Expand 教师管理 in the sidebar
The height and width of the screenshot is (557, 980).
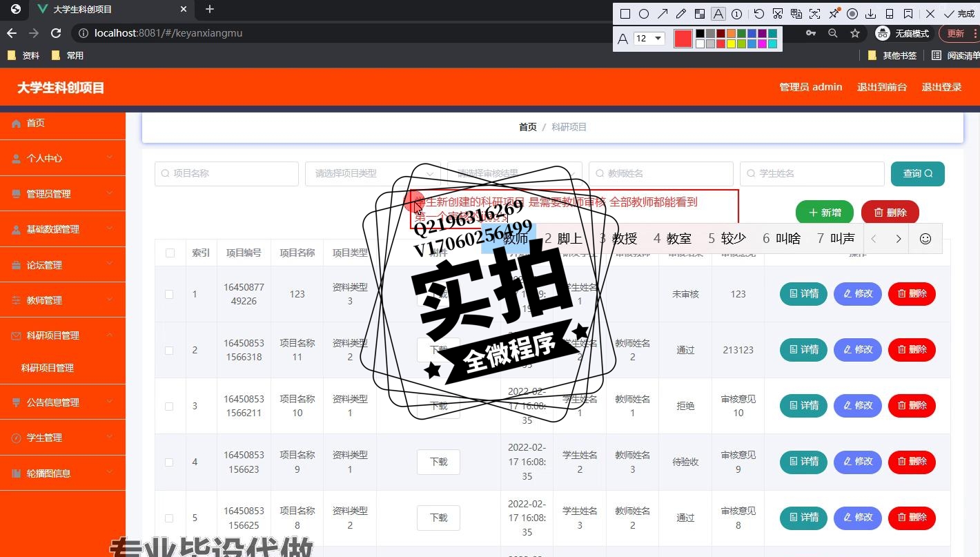coord(63,300)
